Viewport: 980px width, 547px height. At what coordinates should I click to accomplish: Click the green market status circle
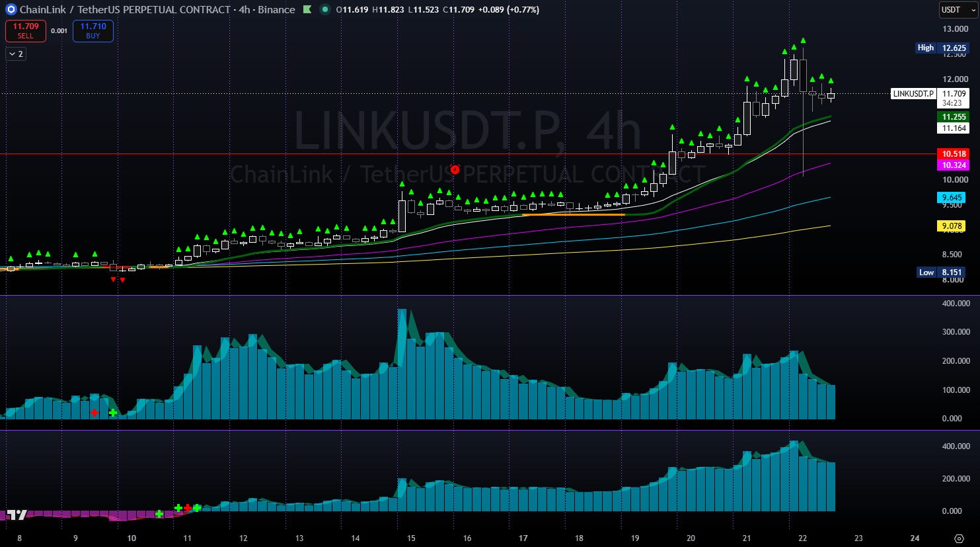point(324,10)
